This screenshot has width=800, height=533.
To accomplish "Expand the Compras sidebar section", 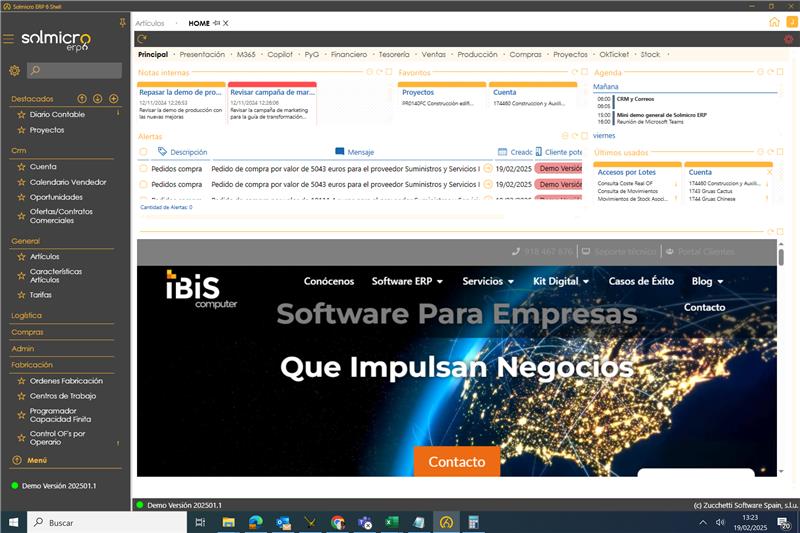I will [x=28, y=332].
